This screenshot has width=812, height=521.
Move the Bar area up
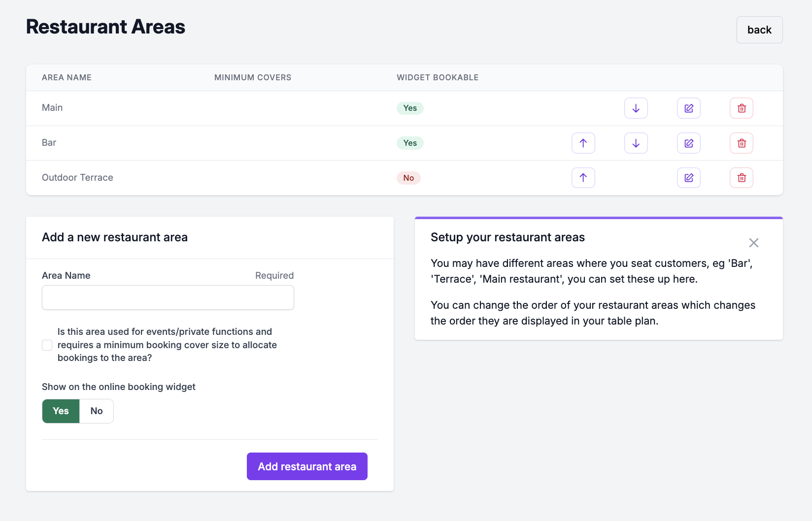[583, 143]
